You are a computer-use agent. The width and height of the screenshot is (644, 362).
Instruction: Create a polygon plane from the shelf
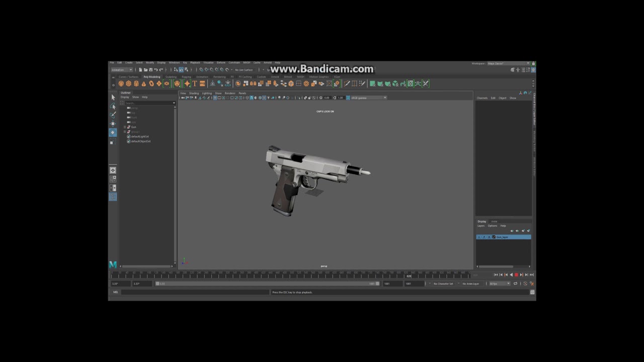point(159,83)
